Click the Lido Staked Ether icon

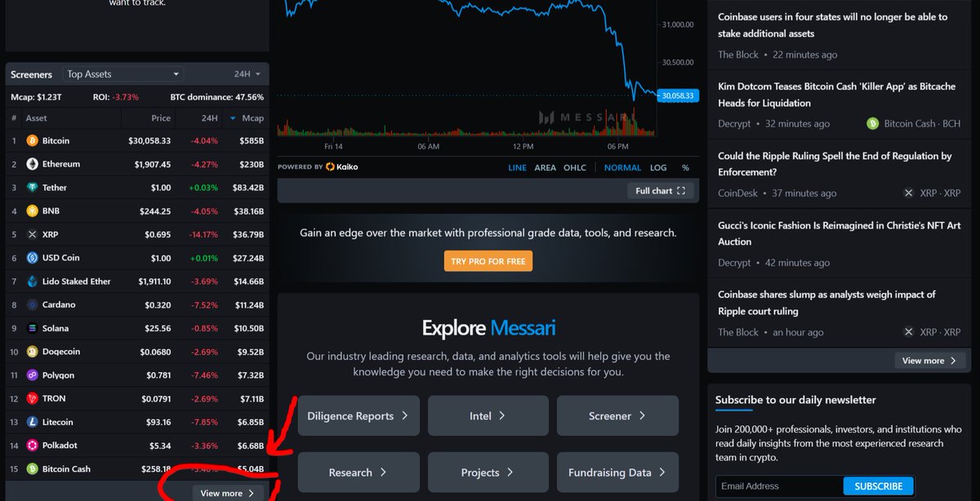(32, 282)
